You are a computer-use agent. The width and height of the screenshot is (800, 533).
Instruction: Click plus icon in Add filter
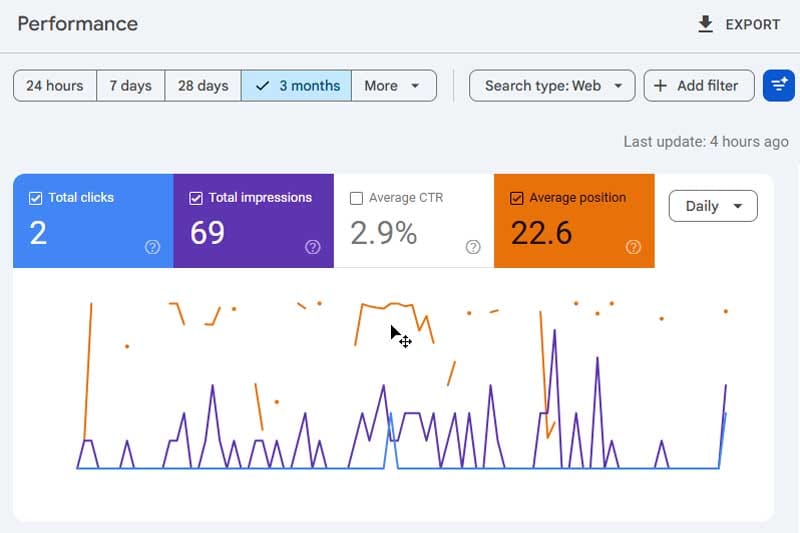click(x=660, y=86)
